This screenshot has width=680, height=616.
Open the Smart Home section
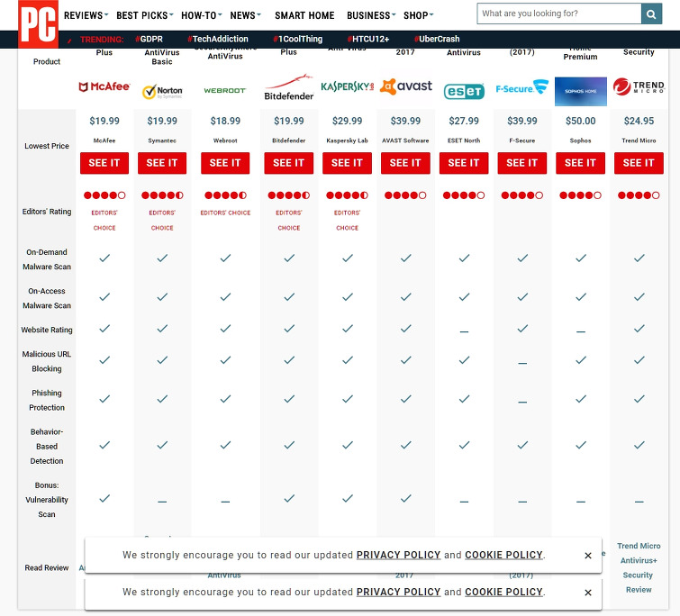tap(304, 15)
